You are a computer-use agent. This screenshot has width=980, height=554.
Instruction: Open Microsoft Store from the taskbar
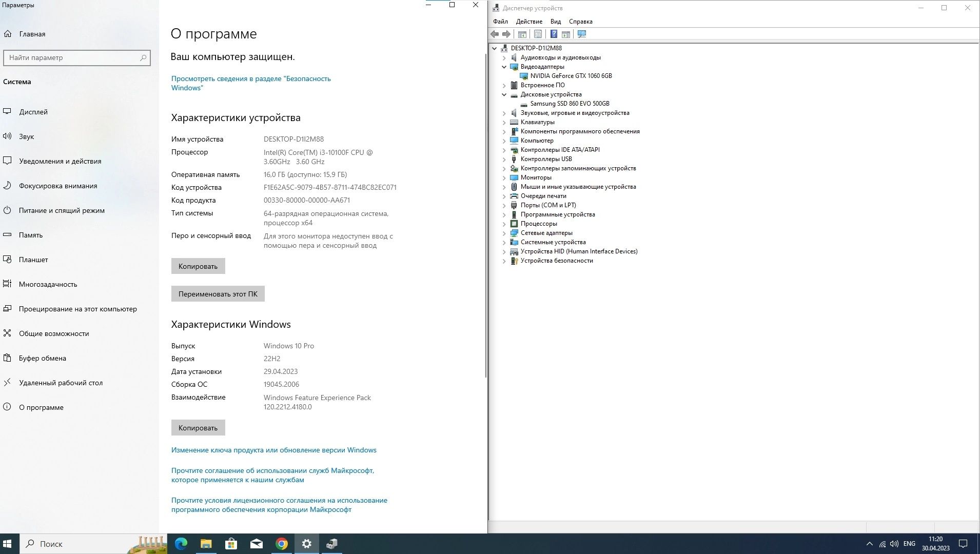pos(231,544)
